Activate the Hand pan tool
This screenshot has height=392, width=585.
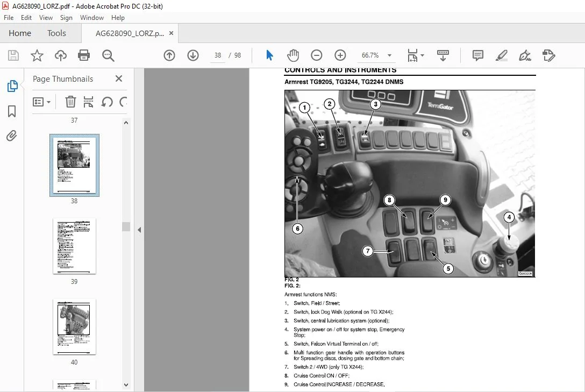pyautogui.click(x=293, y=55)
